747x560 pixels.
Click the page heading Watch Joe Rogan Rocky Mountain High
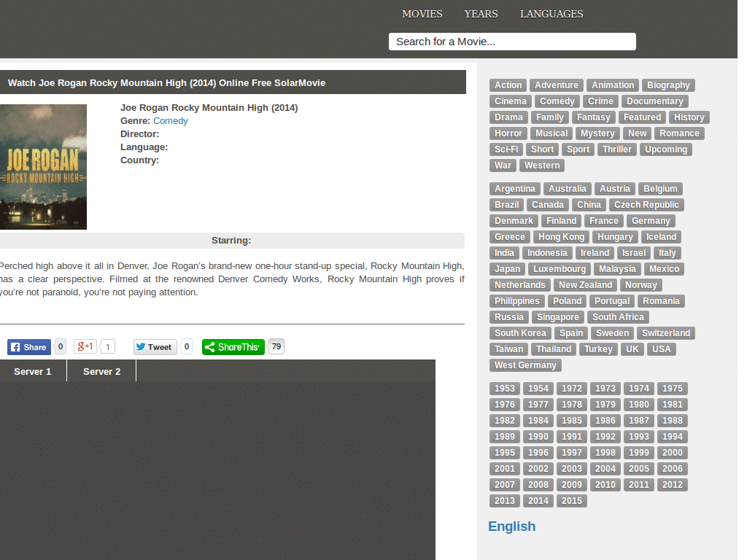[167, 83]
